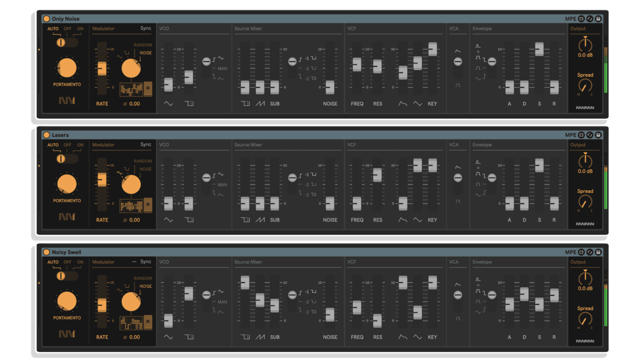This screenshot has height=362, width=644.
Task: Click Sync in the Only Noise Modulator
Action: (145, 28)
